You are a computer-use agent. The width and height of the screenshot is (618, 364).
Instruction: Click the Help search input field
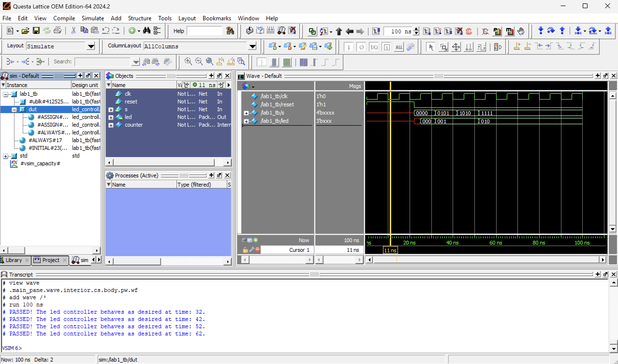204,31
